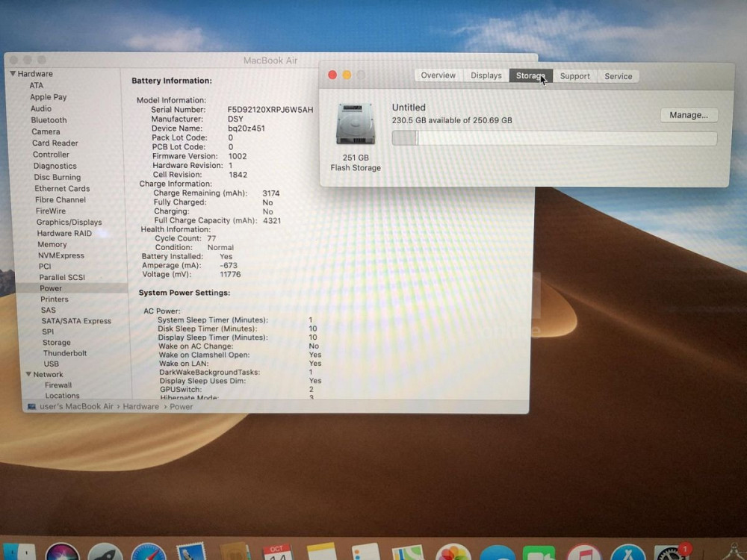Switch to the Overview tab
Image resolution: width=747 pixels, height=560 pixels.
tap(438, 75)
